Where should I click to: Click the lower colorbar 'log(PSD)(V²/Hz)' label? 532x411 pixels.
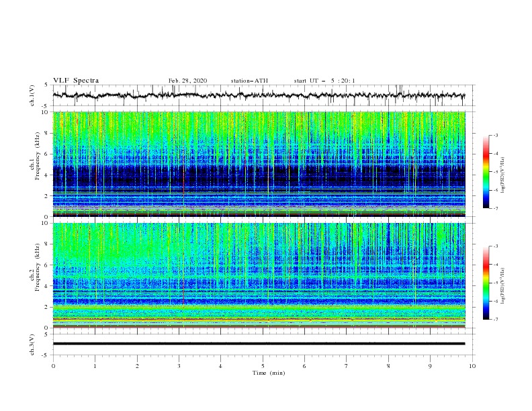tap(503, 286)
